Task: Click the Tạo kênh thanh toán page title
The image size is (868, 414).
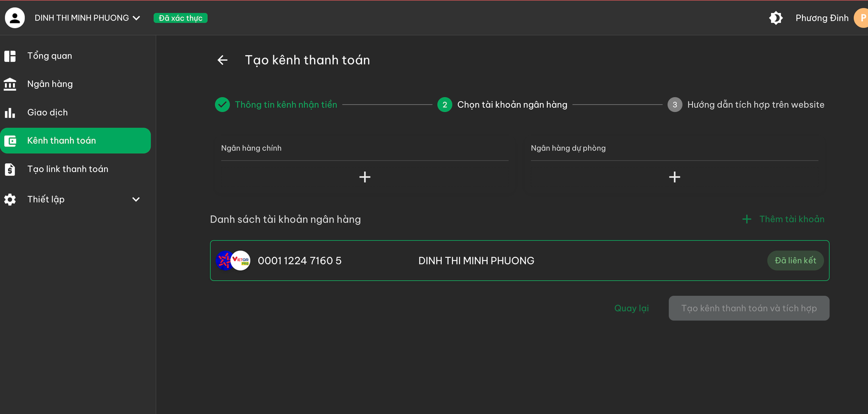Action: (x=308, y=60)
